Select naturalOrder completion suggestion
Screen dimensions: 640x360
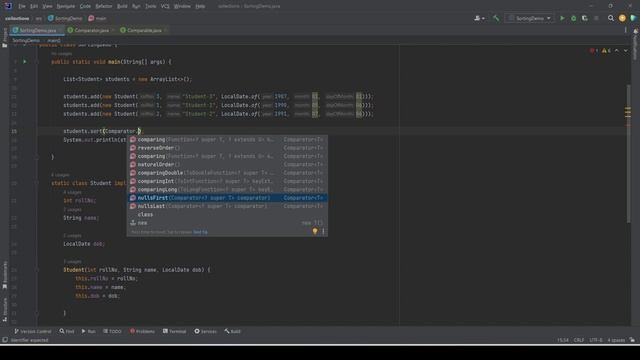227,164
